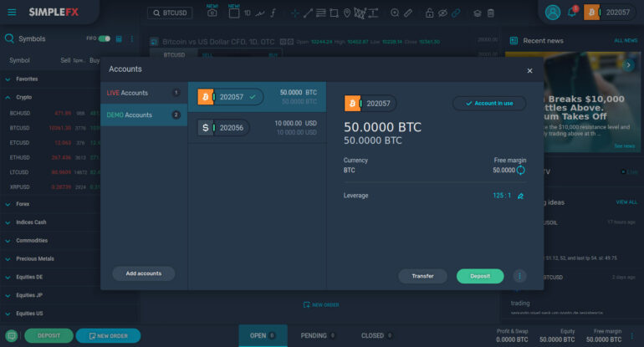Image resolution: width=644 pixels, height=347 pixels.
Task: Click the Add accounts button
Action: click(143, 273)
